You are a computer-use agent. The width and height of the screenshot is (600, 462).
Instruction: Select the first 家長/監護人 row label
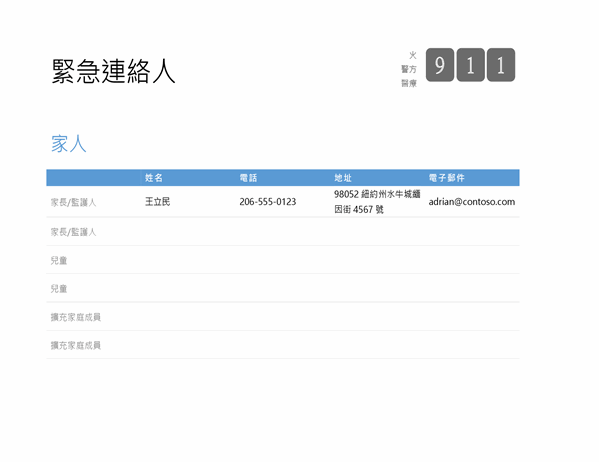(74, 202)
